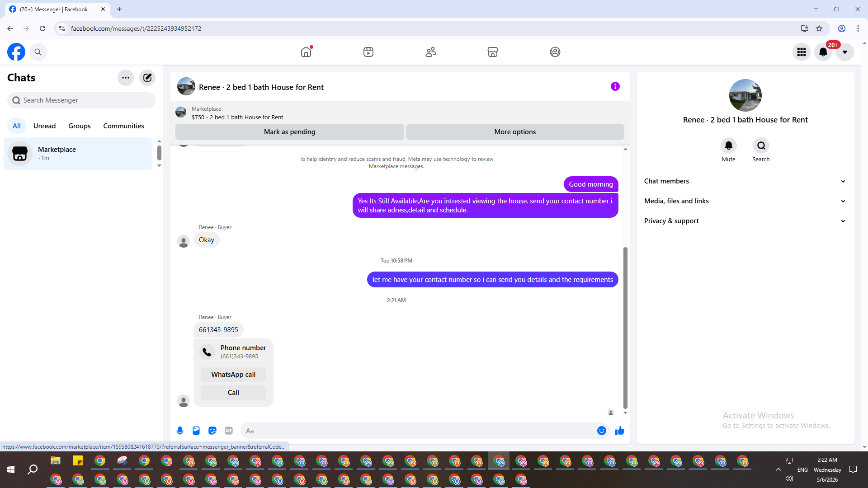Expand the Chat members section
868x488 pixels.
click(x=745, y=181)
